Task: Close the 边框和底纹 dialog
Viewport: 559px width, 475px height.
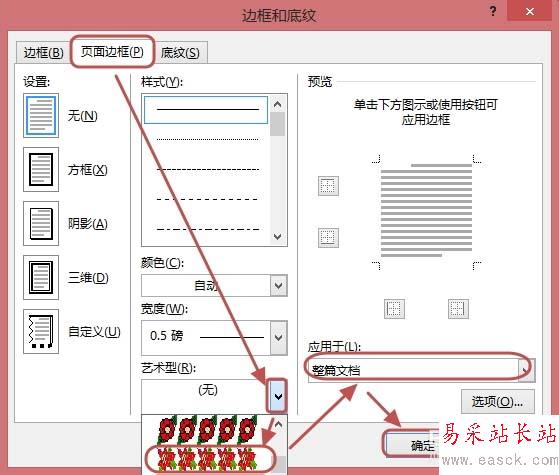Action: [529, 11]
